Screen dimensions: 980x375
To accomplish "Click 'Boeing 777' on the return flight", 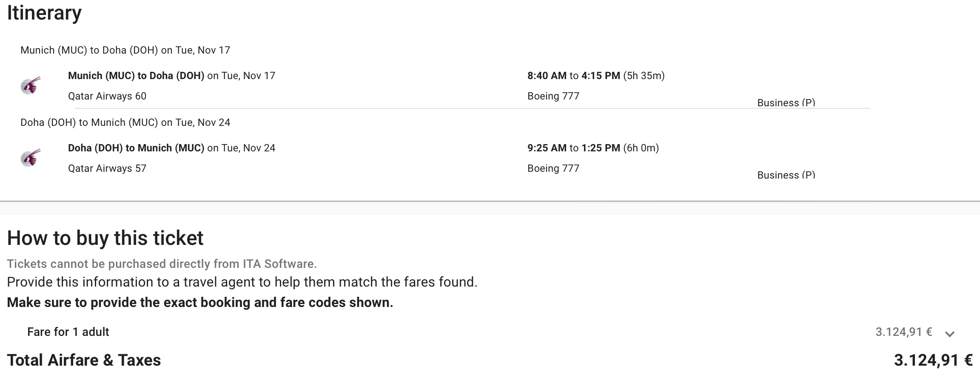I will pos(553,168).
